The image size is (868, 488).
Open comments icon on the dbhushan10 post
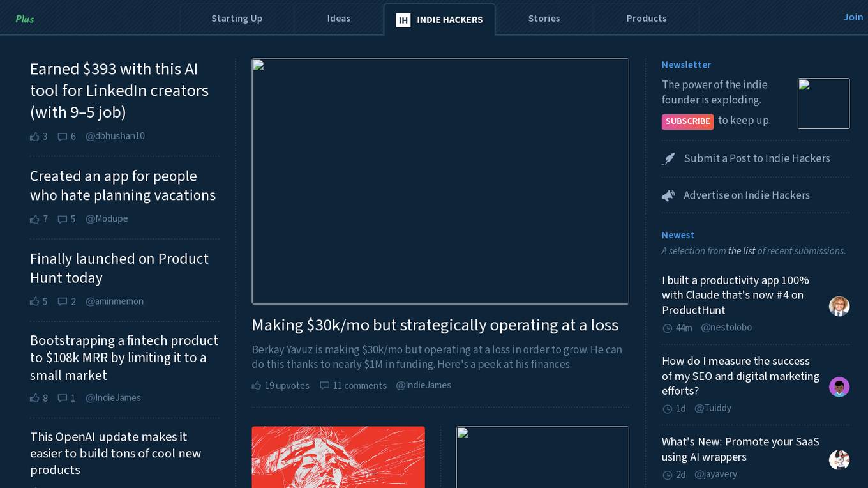point(63,136)
